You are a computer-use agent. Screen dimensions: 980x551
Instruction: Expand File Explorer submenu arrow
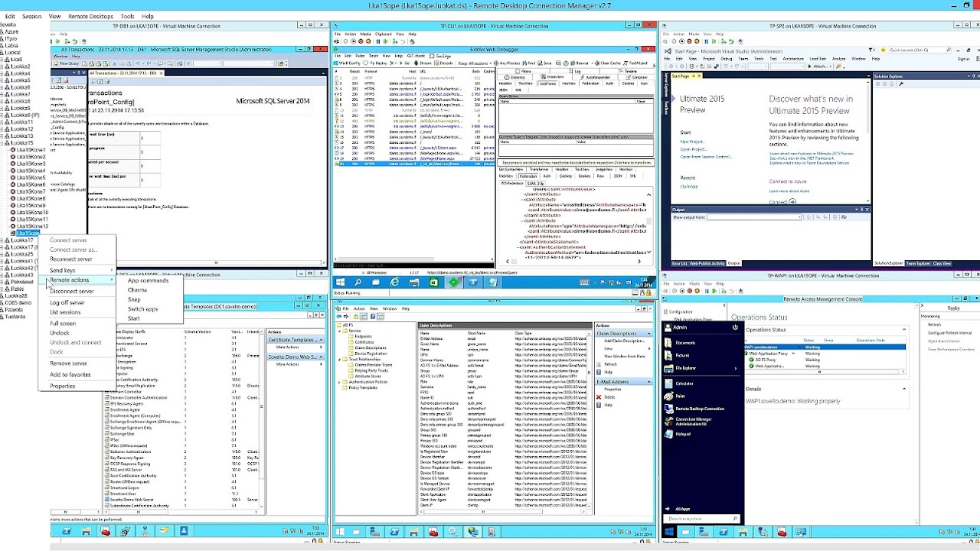pos(736,368)
